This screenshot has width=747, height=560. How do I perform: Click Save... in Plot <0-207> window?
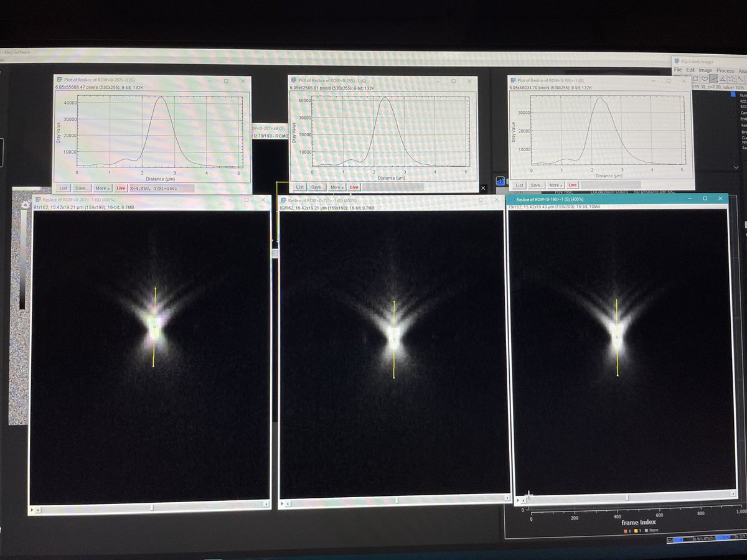coord(82,188)
